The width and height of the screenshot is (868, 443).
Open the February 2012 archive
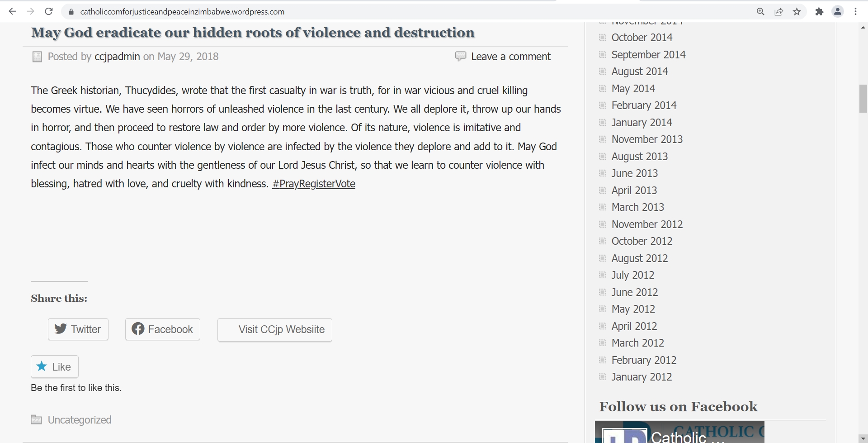tap(644, 360)
